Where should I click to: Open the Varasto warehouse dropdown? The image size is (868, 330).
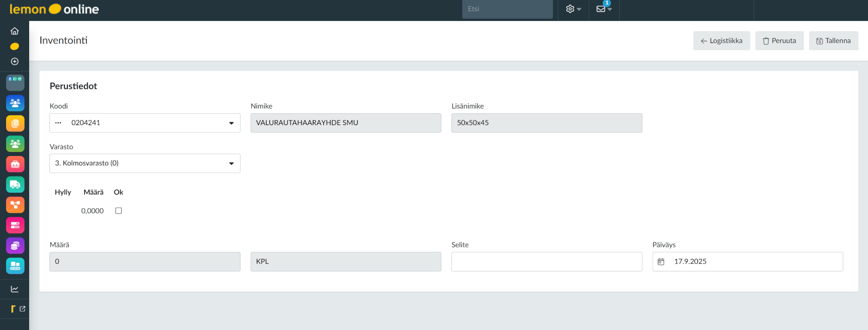point(231,164)
